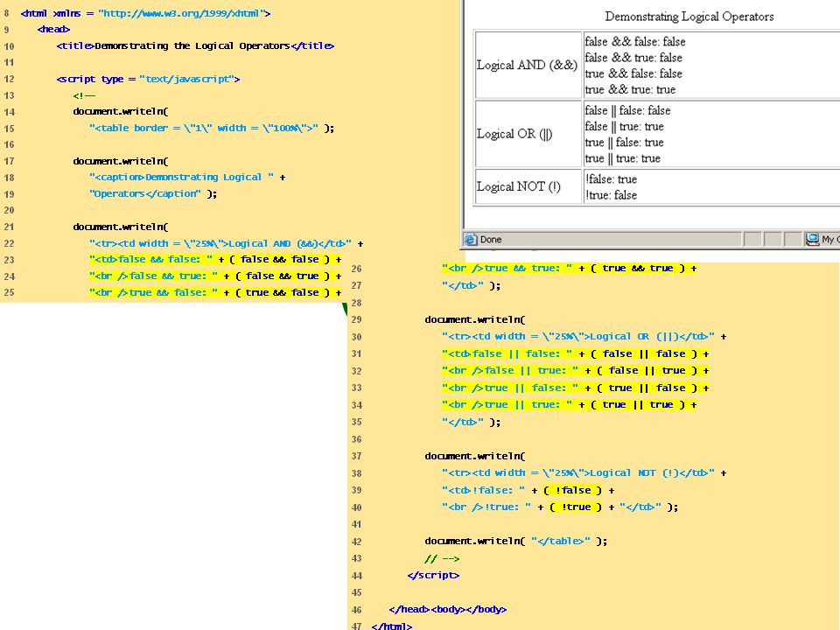Select the Demonstrating Logical Operators table caption
The height and width of the screenshot is (630, 840).
(689, 17)
